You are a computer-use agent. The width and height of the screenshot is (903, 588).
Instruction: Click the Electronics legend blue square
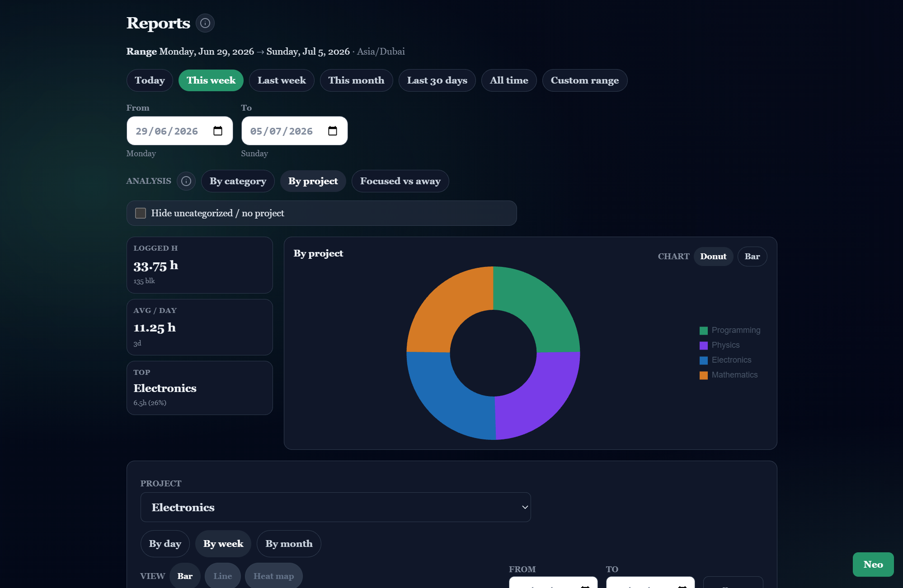point(704,360)
